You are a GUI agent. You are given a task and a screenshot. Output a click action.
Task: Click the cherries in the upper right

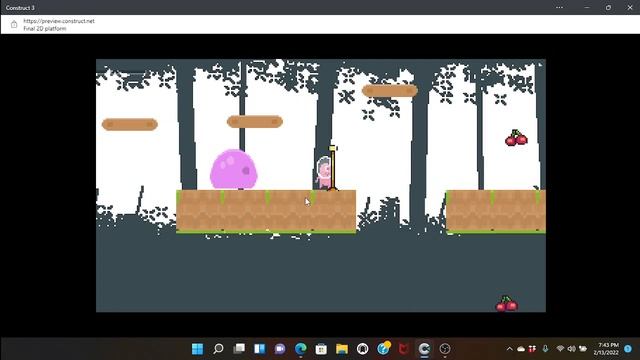click(516, 138)
